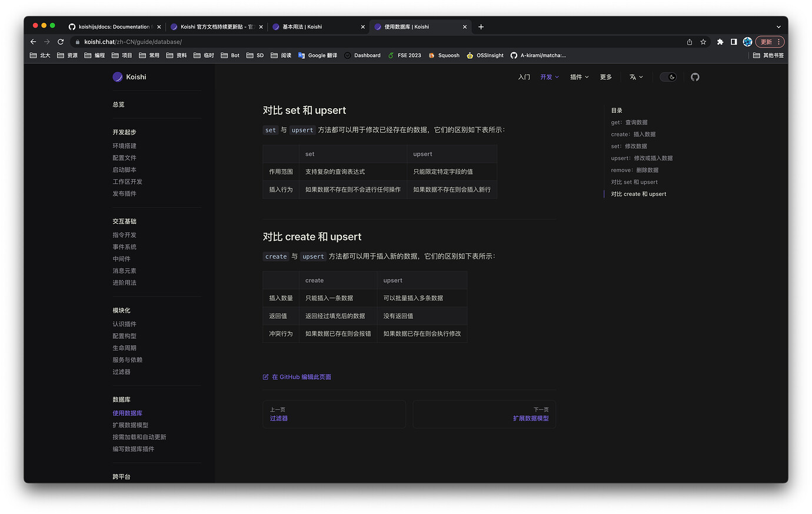Click the share icon in the address bar
Image resolution: width=812 pixels, height=514 pixels.
(x=689, y=42)
